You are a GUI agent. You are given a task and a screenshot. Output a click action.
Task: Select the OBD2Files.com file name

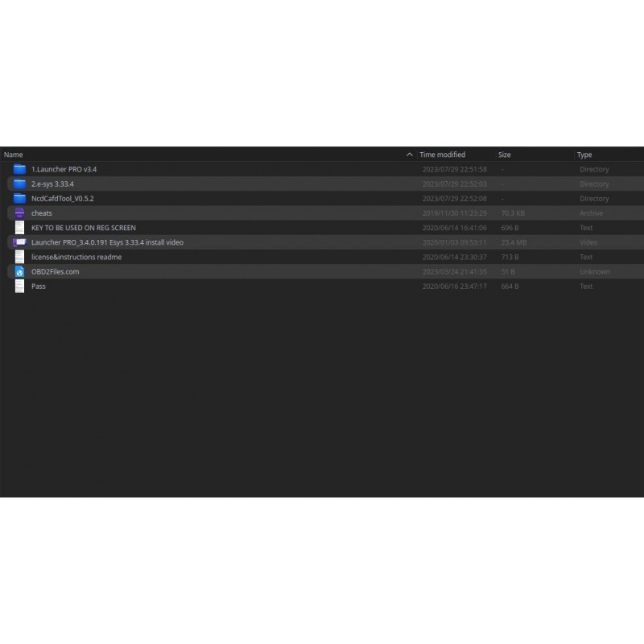click(x=55, y=271)
